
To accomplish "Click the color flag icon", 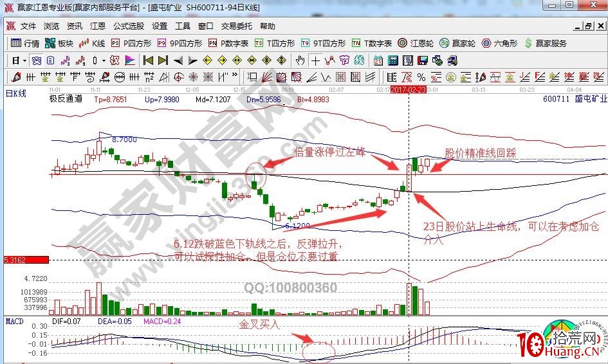I will click(130, 60).
